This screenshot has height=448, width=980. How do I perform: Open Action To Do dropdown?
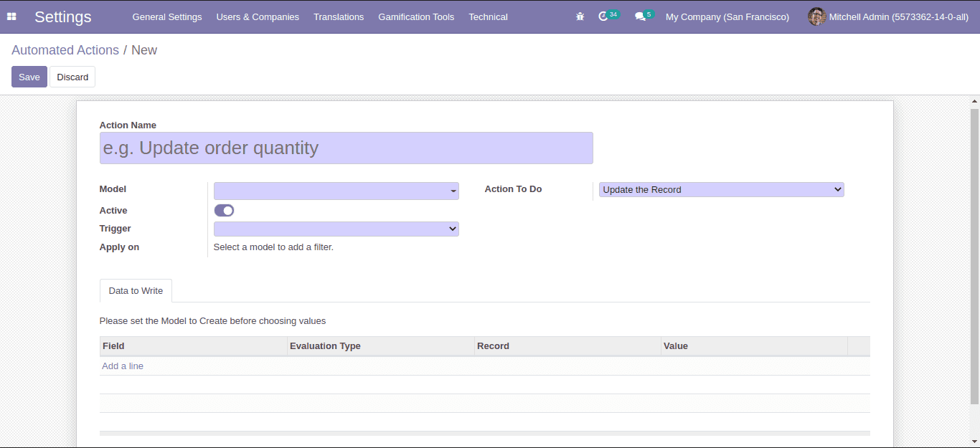pos(721,189)
